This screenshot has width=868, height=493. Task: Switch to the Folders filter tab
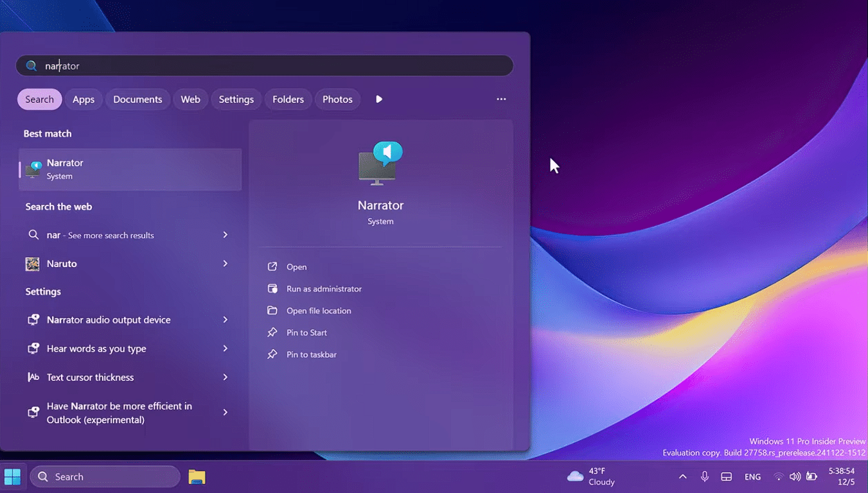[x=288, y=99]
